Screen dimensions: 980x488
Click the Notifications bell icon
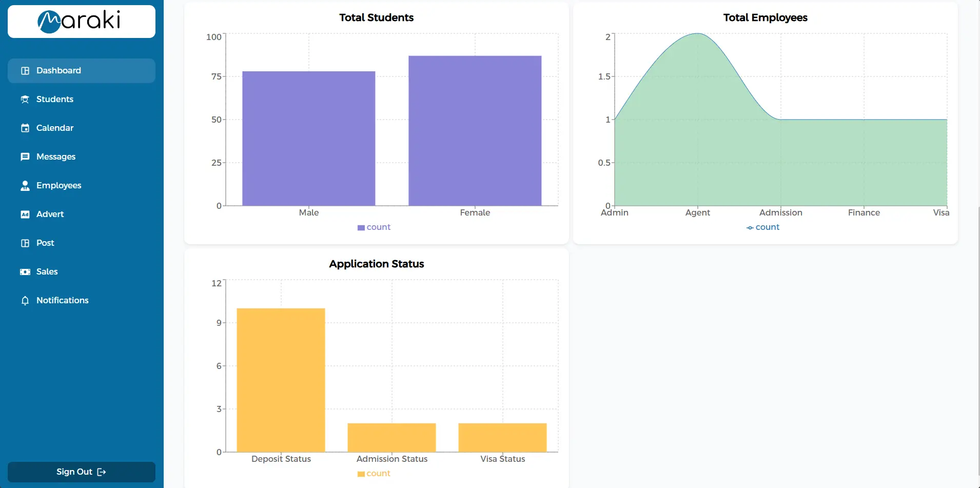click(x=25, y=301)
